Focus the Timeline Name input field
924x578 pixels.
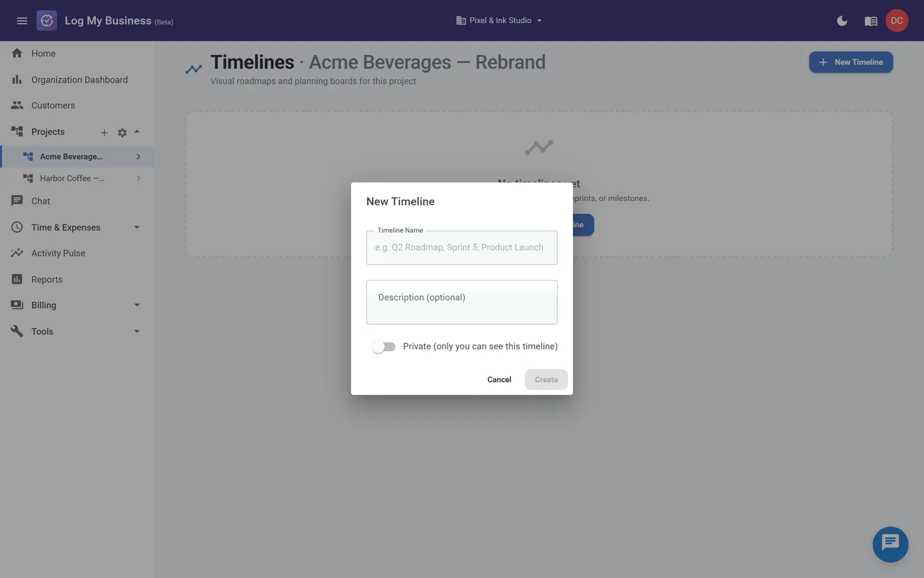click(461, 248)
